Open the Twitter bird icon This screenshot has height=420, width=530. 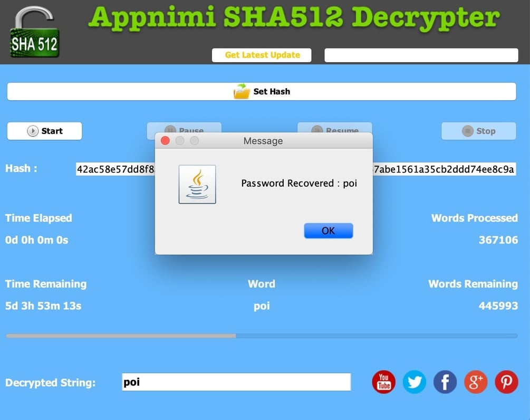click(415, 382)
